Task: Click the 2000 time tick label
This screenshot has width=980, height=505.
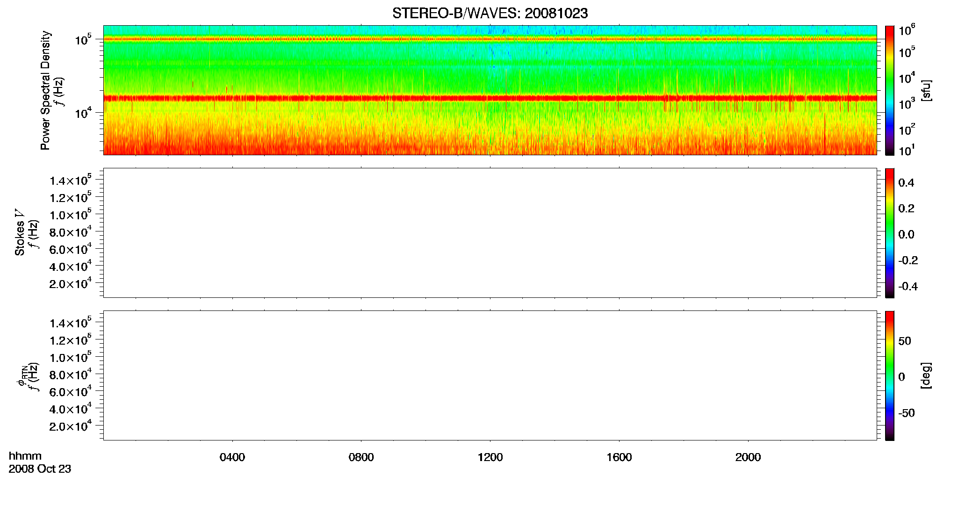Action: [748, 457]
